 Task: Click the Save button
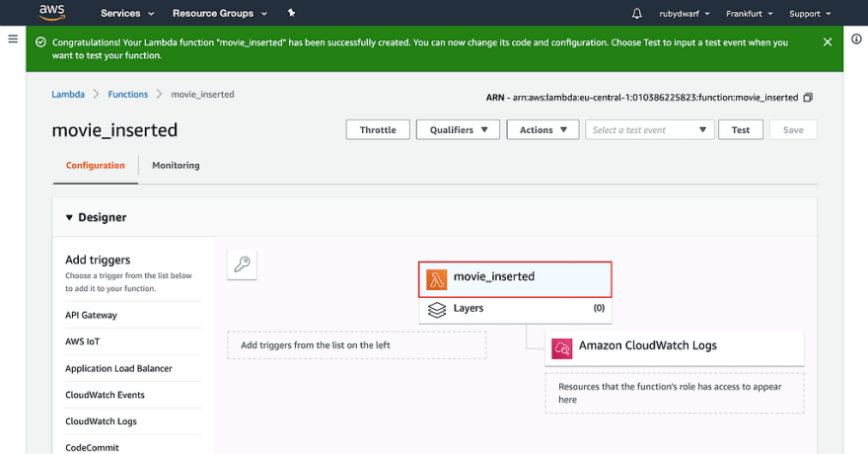793,129
